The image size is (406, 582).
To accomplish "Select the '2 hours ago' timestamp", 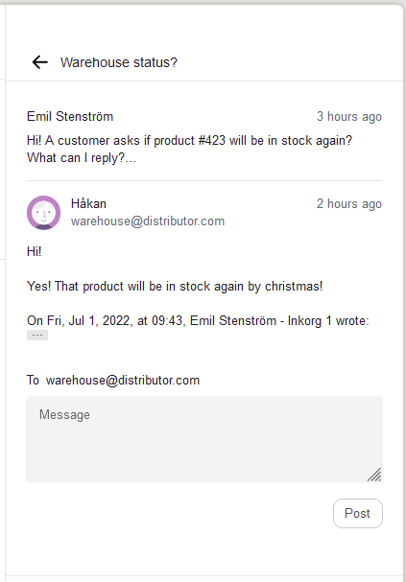I will pos(349,204).
